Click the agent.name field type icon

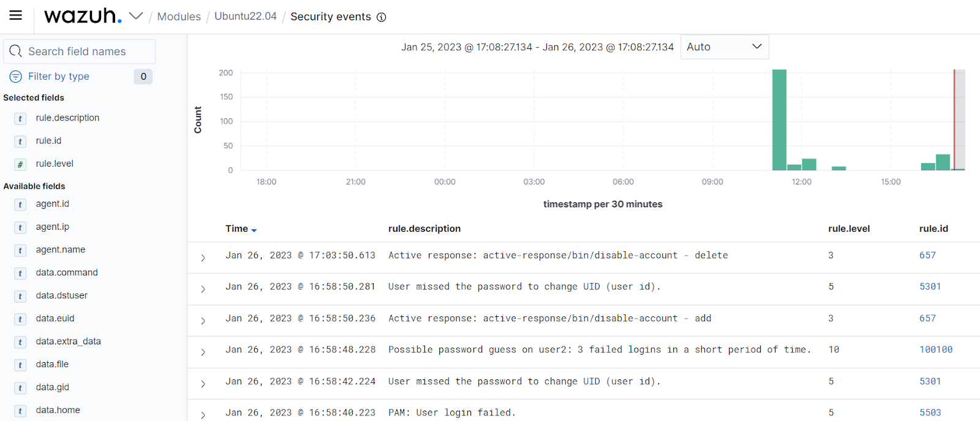click(x=20, y=250)
